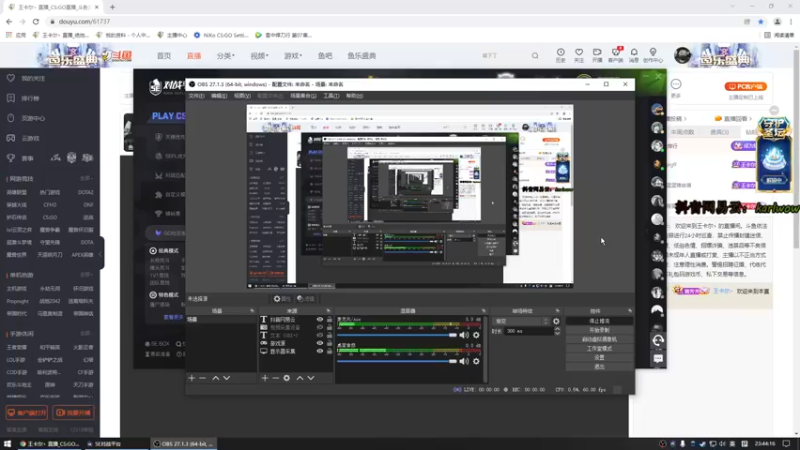Toggle lock on display capture source

[329, 351]
